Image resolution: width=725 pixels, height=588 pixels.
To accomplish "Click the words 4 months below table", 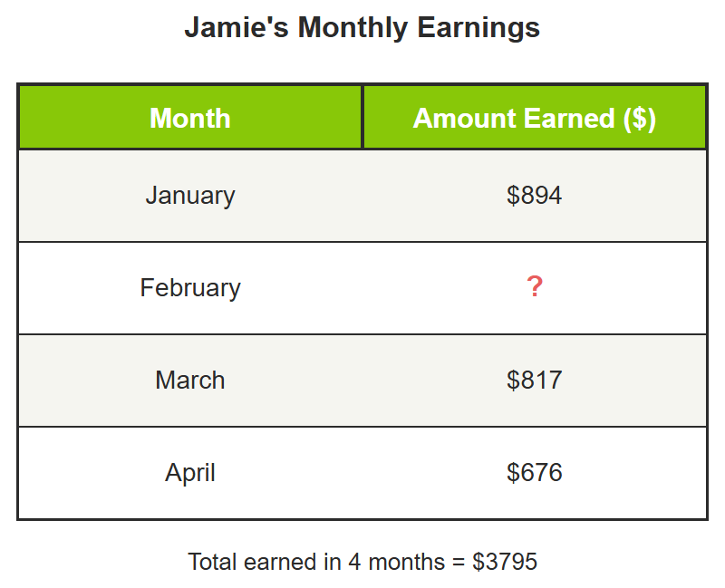I will 397,562.
